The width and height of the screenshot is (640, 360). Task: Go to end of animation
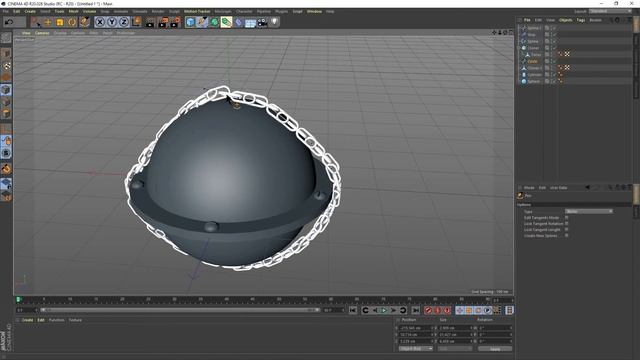[x=416, y=311]
